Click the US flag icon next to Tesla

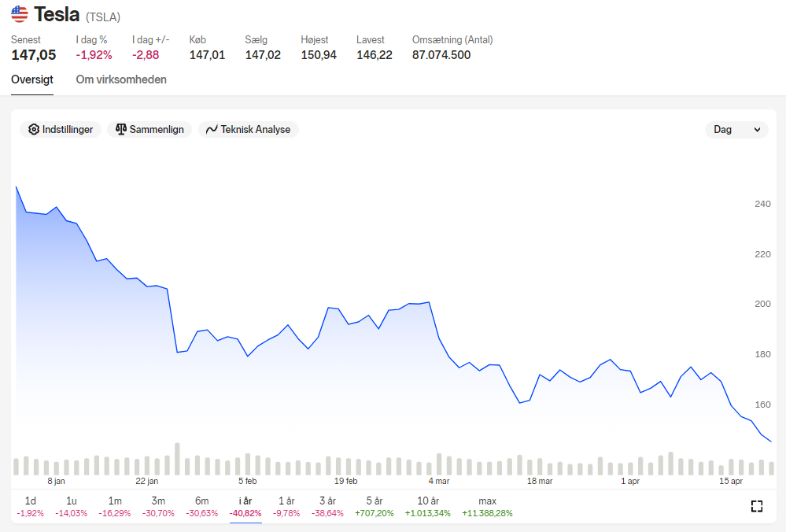click(x=20, y=14)
